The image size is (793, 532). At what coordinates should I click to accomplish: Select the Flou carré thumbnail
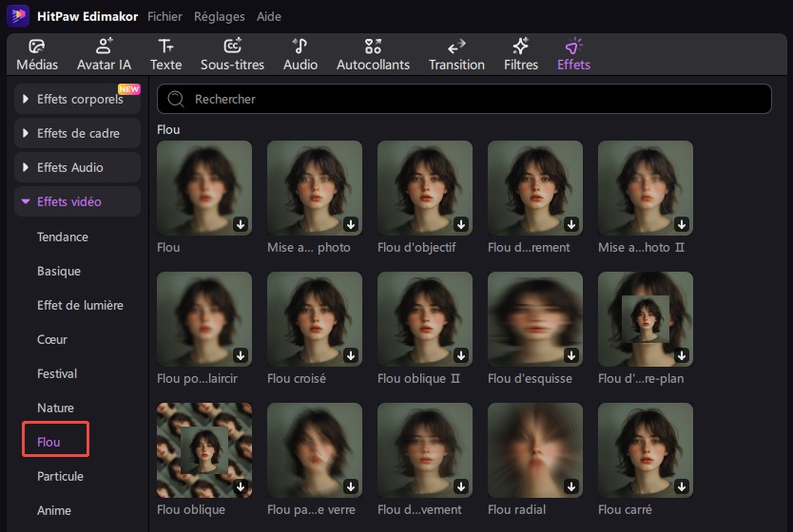pyautogui.click(x=646, y=450)
